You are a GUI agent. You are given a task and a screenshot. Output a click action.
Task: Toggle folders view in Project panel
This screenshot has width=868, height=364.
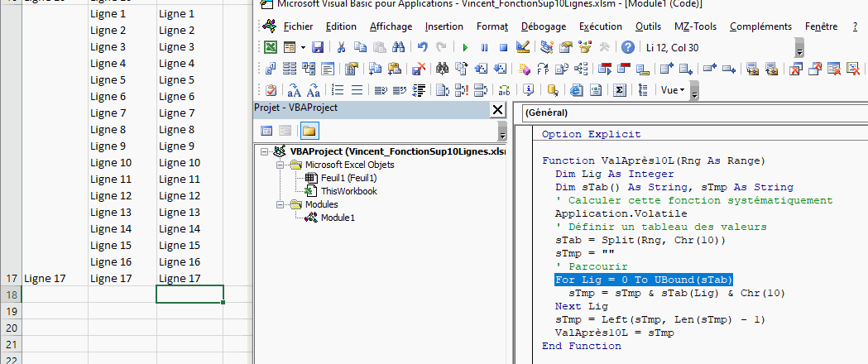(x=309, y=131)
